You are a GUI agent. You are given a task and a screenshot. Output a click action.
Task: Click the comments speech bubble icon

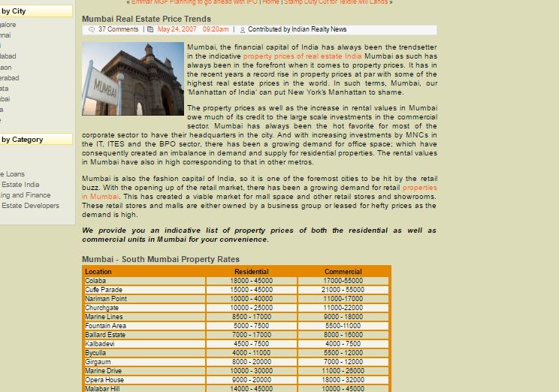(92, 29)
